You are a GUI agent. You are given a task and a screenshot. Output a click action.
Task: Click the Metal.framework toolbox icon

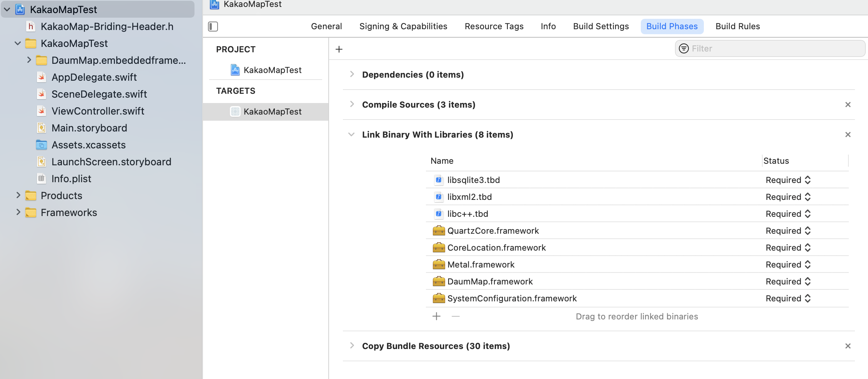click(439, 264)
